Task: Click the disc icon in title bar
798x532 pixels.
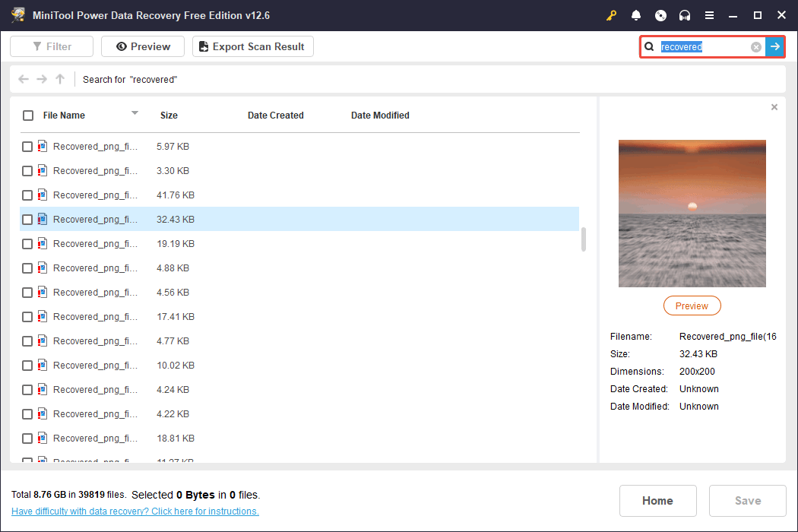Action: [660, 15]
